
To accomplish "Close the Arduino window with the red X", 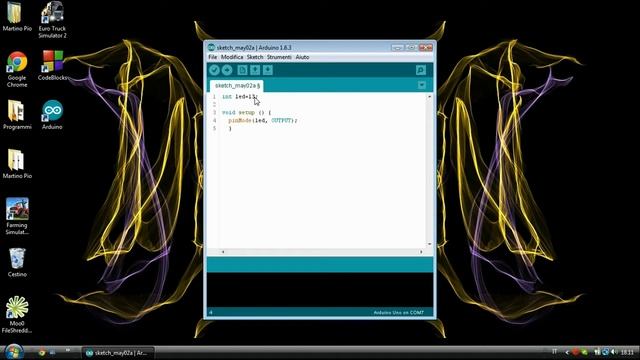I will click(x=426, y=47).
